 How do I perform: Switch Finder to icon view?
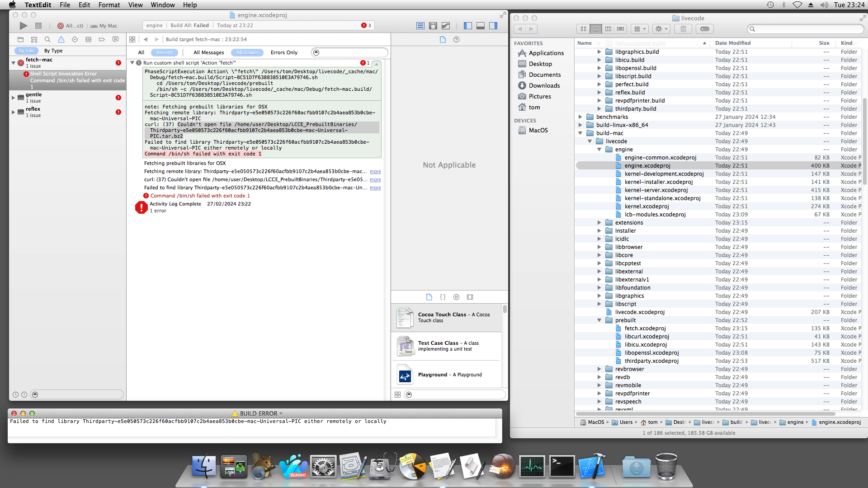[583, 29]
